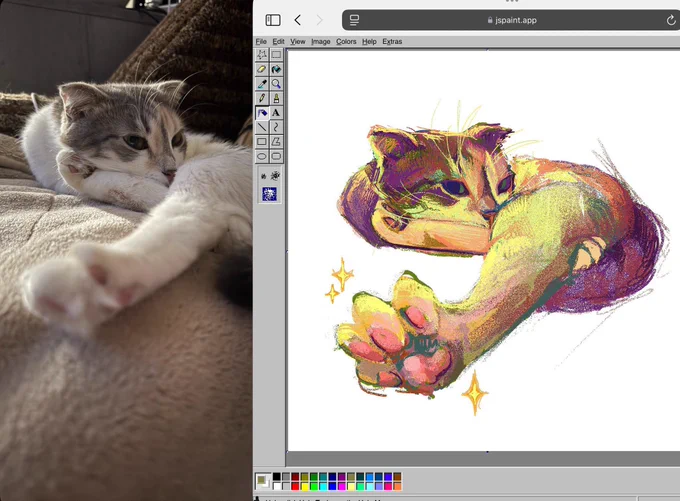Pick the navy blue palette swatch
Image resolution: width=680 pixels, height=501 pixels.
tap(332, 477)
